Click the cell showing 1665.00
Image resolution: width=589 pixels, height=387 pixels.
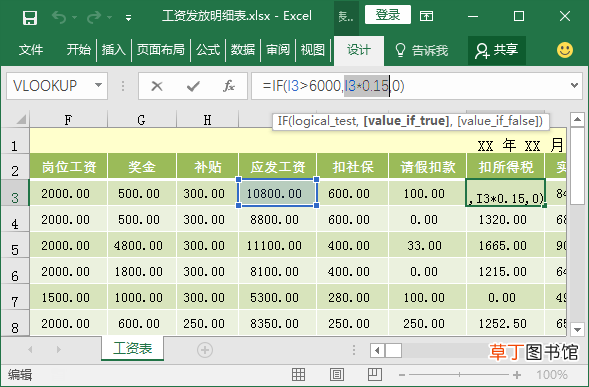tap(506, 245)
